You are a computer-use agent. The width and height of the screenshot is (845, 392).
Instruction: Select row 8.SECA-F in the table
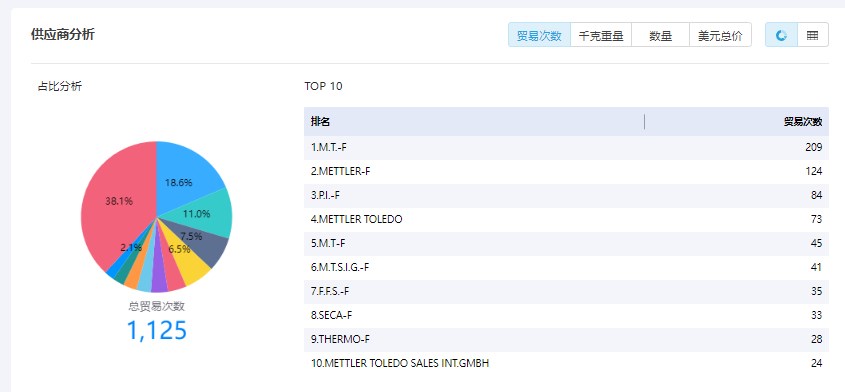(566, 315)
